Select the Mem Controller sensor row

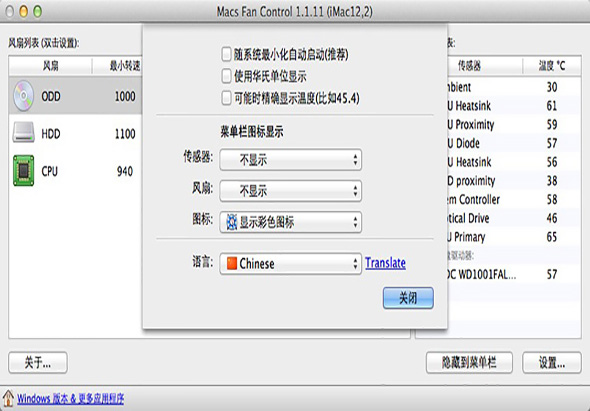pyautogui.click(x=514, y=199)
